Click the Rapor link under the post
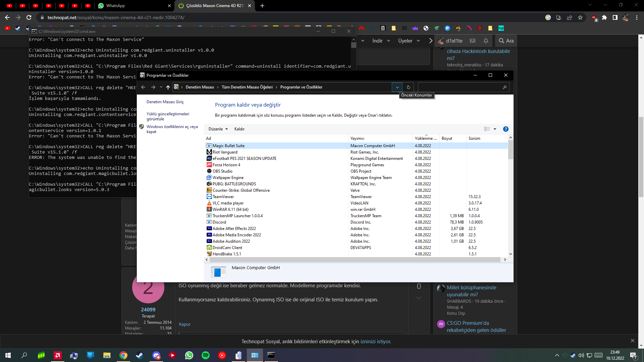 point(184,324)
